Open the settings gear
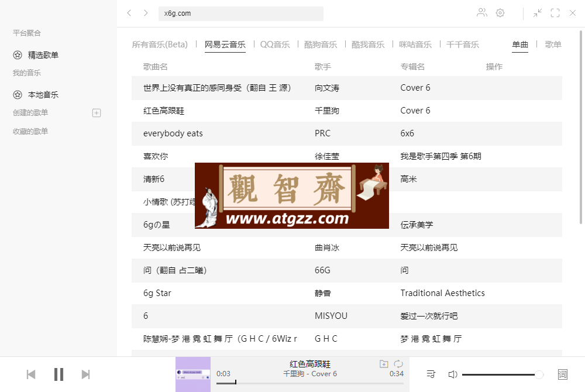This screenshot has height=392, width=585. coord(500,13)
